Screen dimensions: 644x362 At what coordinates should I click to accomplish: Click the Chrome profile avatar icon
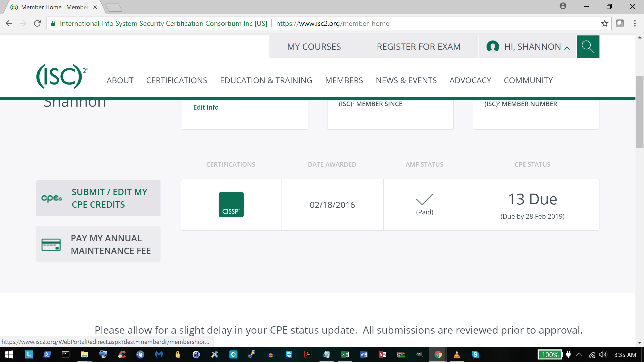pyautogui.click(x=563, y=6)
